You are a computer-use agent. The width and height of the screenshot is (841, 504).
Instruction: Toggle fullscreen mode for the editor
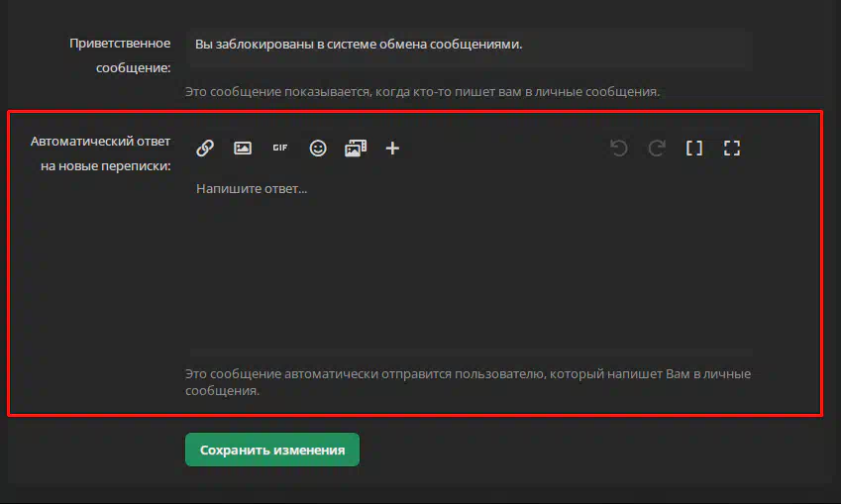click(x=732, y=149)
